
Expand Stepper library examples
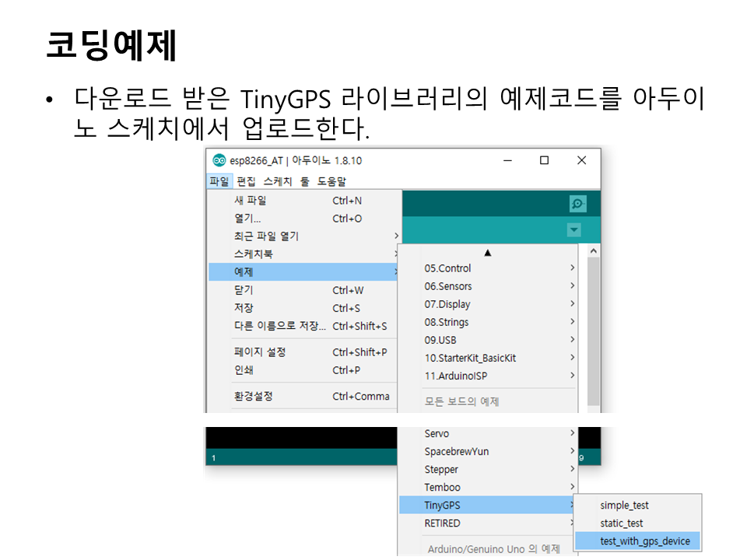(x=488, y=470)
